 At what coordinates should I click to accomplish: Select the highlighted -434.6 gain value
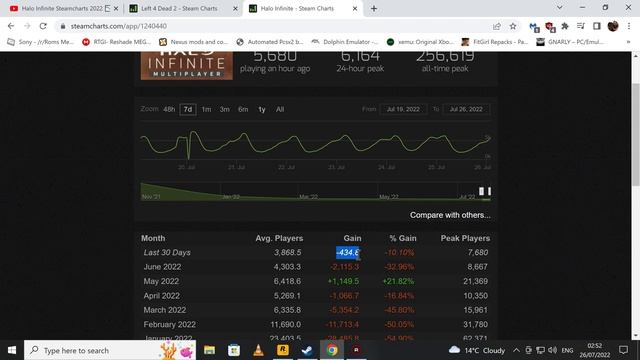tap(348, 253)
